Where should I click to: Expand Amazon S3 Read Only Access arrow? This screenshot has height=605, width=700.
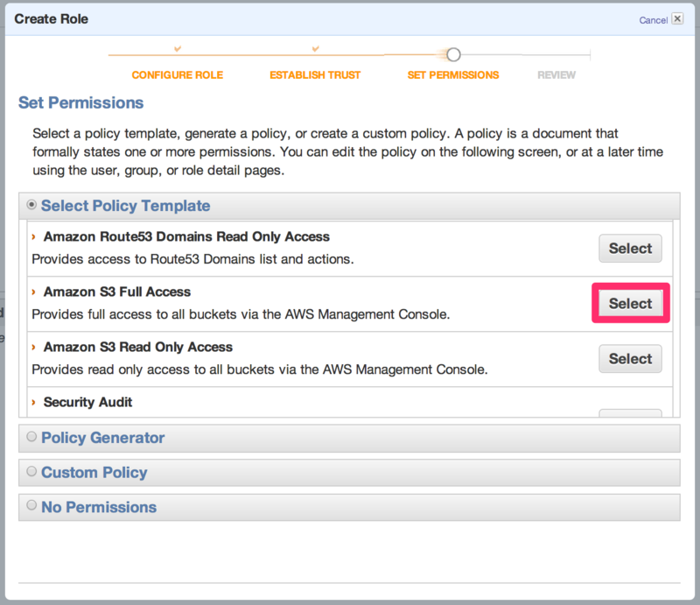[x=33, y=348]
